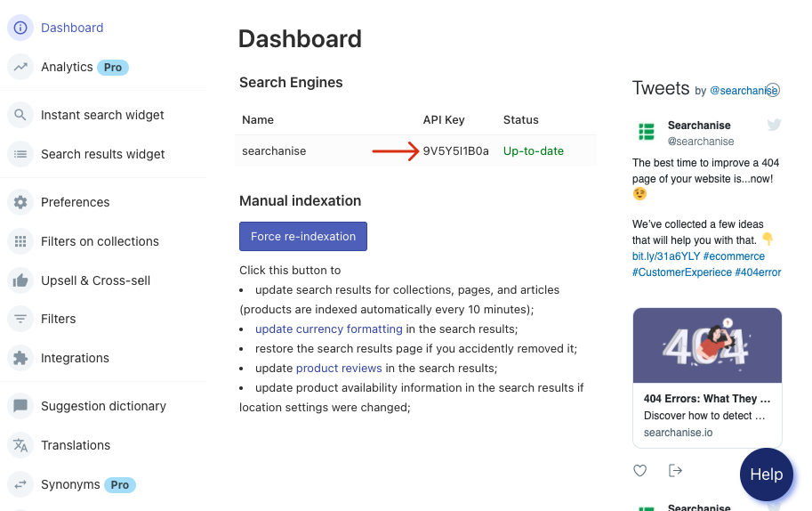Screen dimensions: 812x511
Task: Click the Search results widget list icon
Action: pos(20,154)
